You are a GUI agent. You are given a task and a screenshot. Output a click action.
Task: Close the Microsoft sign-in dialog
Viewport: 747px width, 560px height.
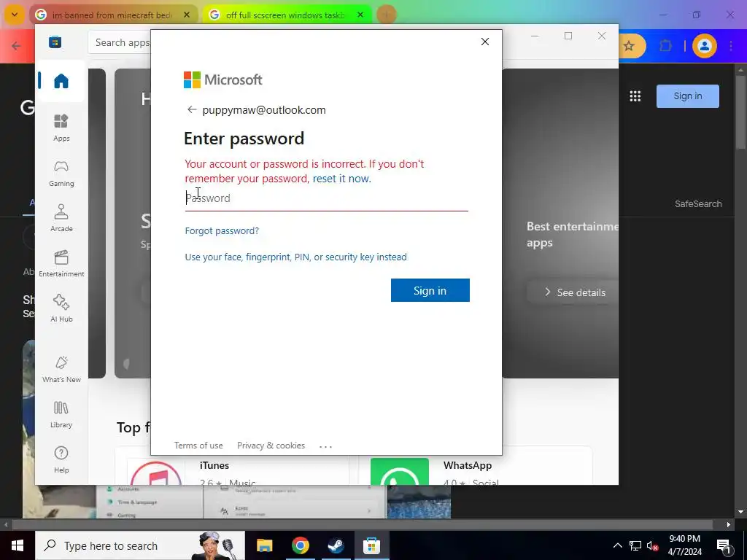tap(485, 42)
